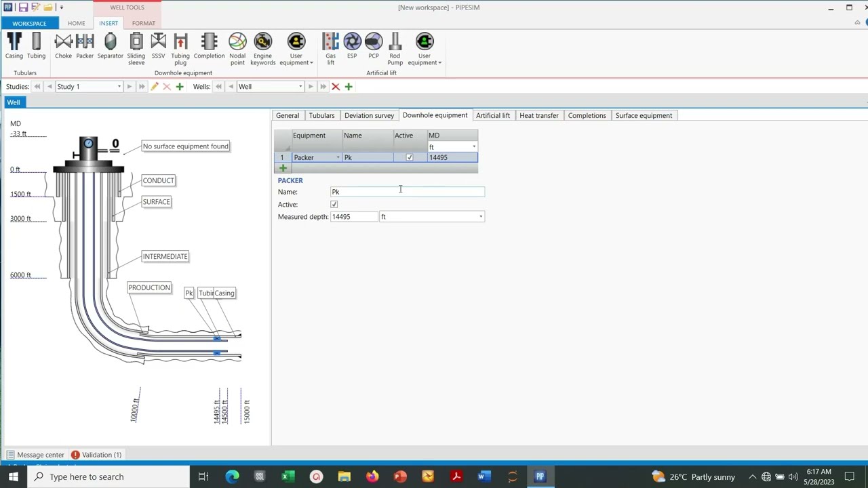Open Packer equipment type dropdown in row

pyautogui.click(x=338, y=157)
